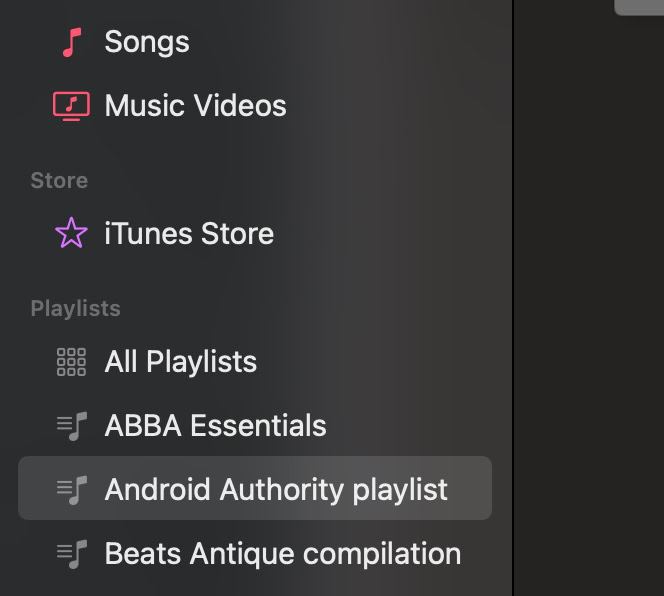This screenshot has width=664, height=596.
Task: Click the empty dark main content pane
Action: click(x=590, y=300)
